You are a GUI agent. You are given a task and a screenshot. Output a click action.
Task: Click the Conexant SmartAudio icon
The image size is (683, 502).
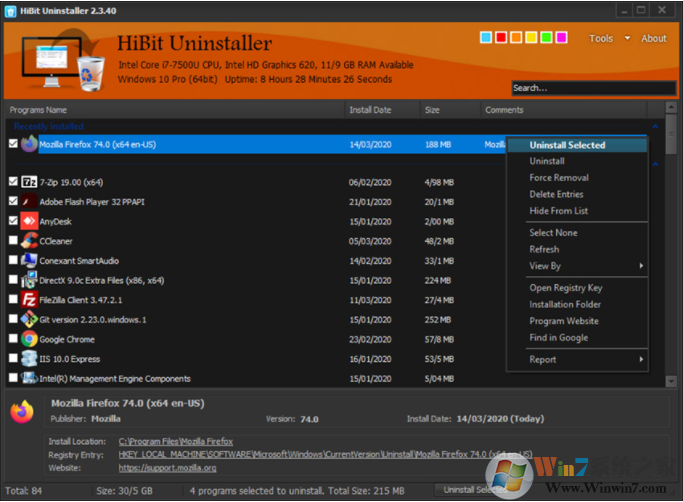[x=29, y=260]
